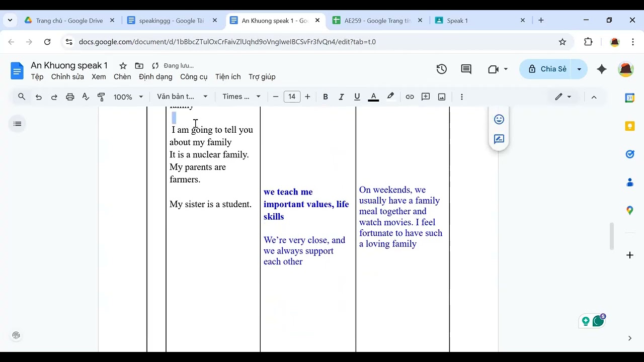Decrease font size with minus button
Viewport: 644px width, 362px height.
(276, 97)
